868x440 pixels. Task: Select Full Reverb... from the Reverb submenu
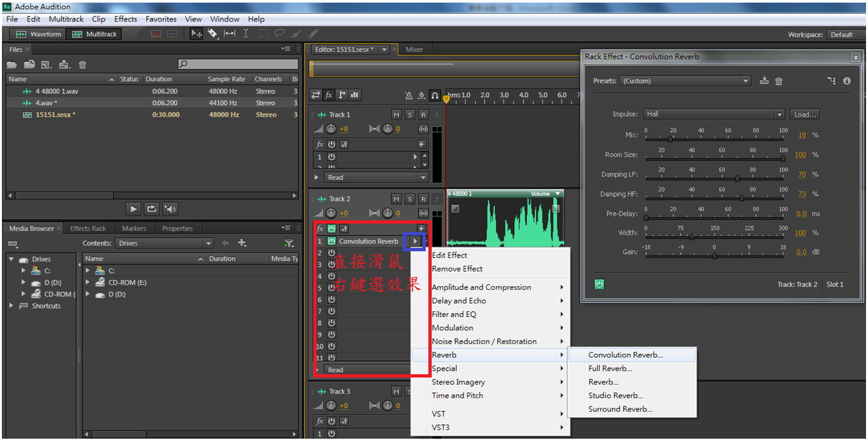pyautogui.click(x=610, y=368)
